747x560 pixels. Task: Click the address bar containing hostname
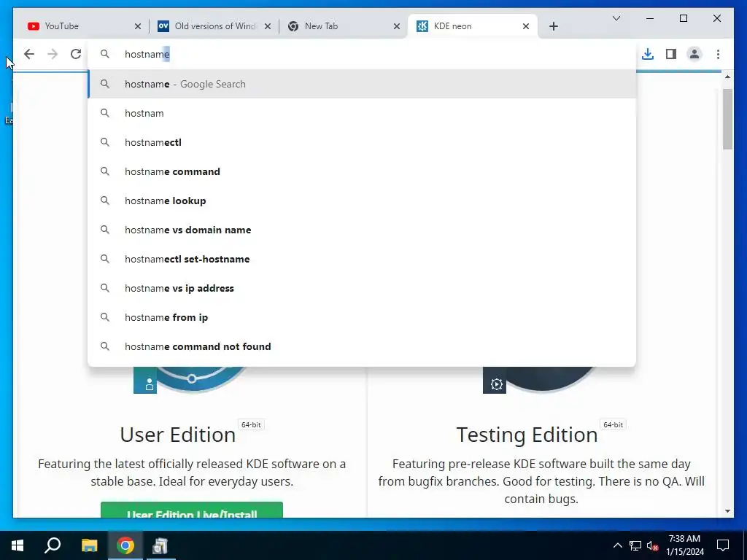(x=362, y=54)
